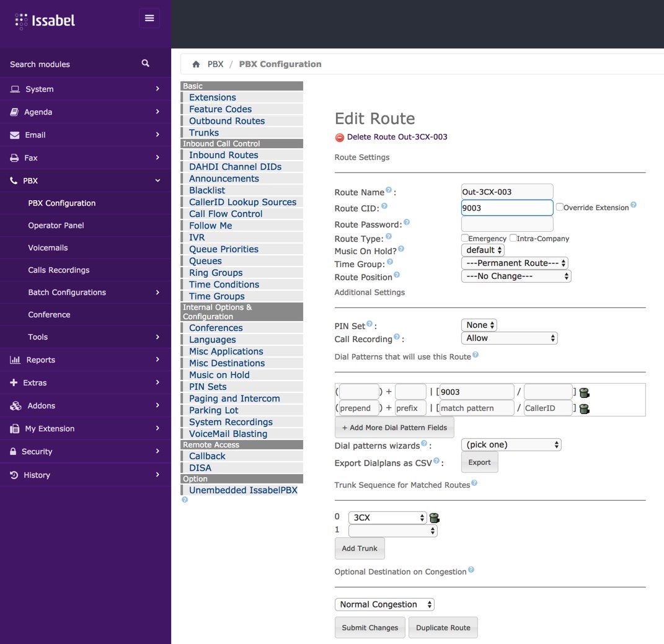The width and height of the screenshot is (664, 644).
Task: Click the Trunk Sequence help icon
Action: [x=474, y=483]
